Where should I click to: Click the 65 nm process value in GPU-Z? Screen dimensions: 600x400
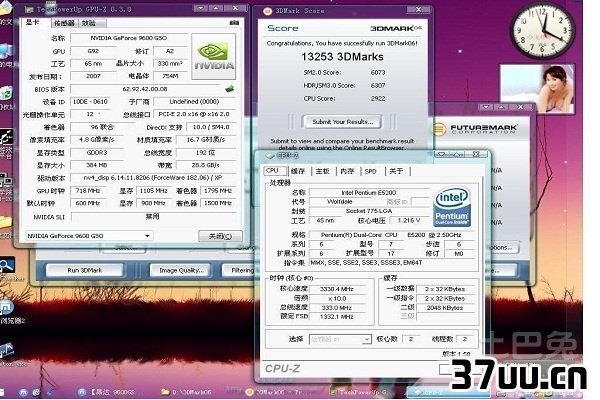click(x=93, y=64)
